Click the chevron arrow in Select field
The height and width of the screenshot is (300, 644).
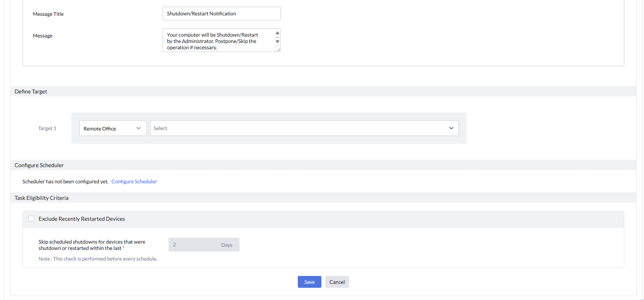point(451,128)
